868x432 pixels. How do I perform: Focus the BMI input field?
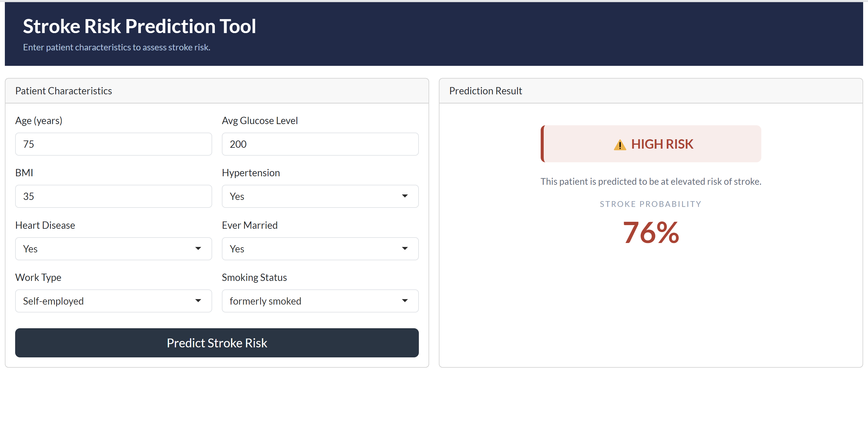tap(113, 196)
